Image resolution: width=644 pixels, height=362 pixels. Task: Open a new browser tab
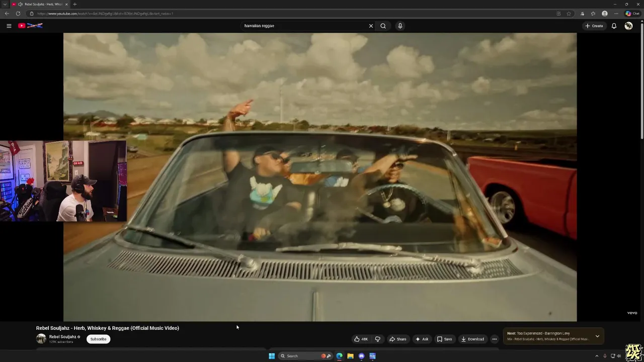74,4
